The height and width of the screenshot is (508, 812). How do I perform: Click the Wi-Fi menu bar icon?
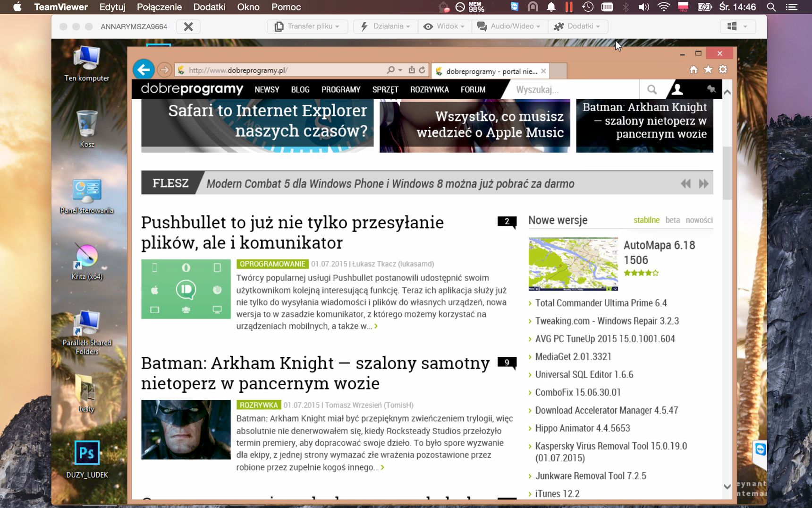664,7
